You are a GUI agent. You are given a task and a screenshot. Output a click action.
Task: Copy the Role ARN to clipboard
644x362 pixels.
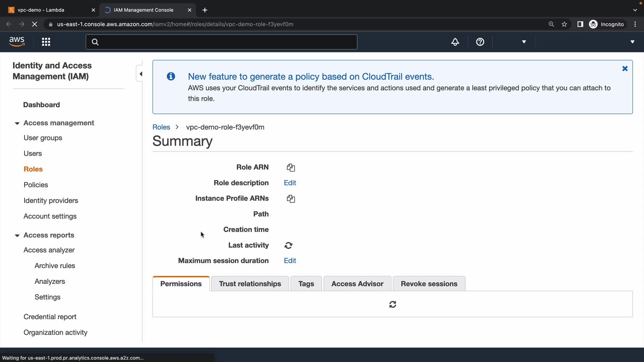click(291, 168)
